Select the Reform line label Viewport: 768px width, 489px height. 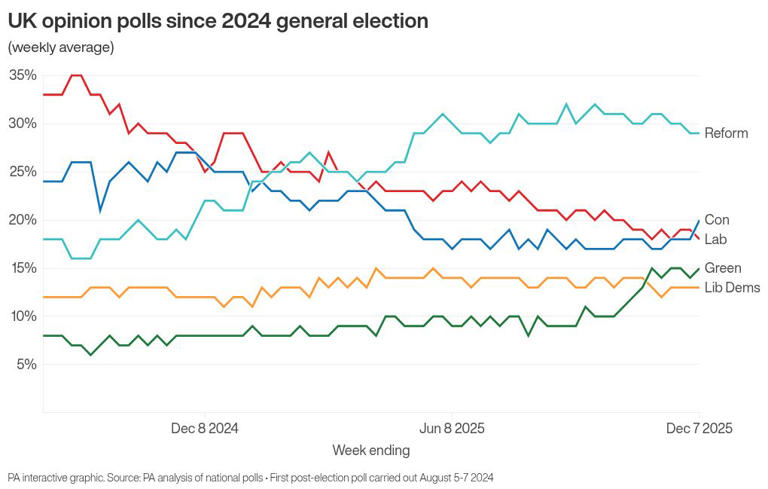[726, 133]
